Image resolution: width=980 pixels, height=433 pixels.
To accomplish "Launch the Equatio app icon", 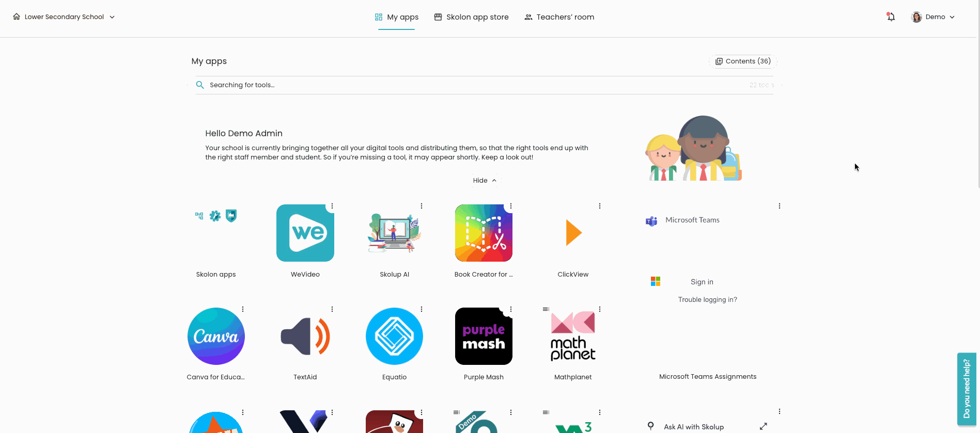I will point(394,336).
